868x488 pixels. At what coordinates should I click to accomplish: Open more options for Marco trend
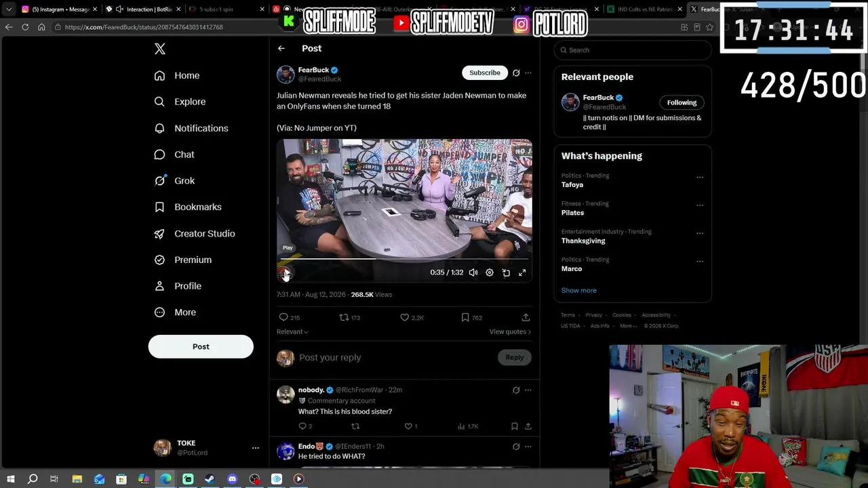[x=700, y=262]
